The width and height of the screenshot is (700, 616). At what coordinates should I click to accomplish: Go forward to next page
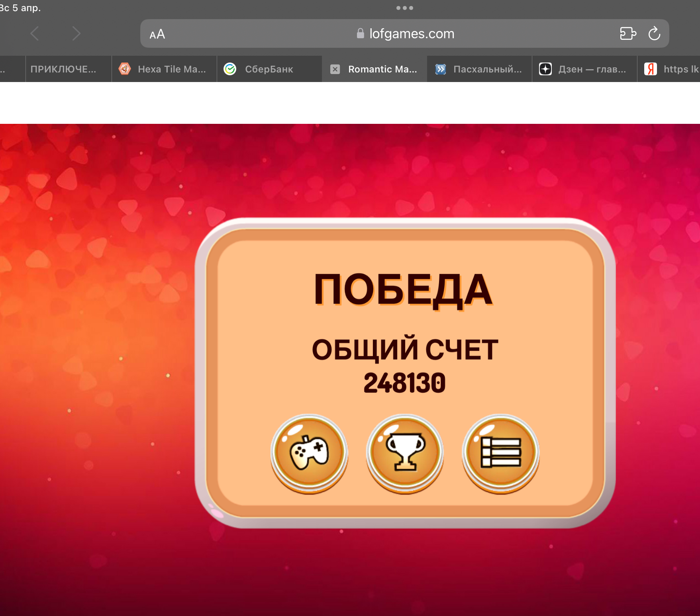[x=76, y=34]
